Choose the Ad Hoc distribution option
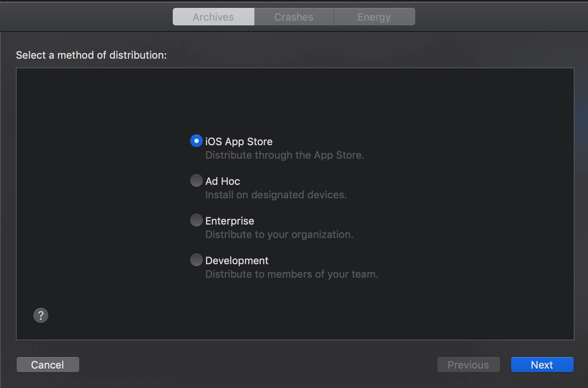The image size is (588, 388). [x=196, y=181]
